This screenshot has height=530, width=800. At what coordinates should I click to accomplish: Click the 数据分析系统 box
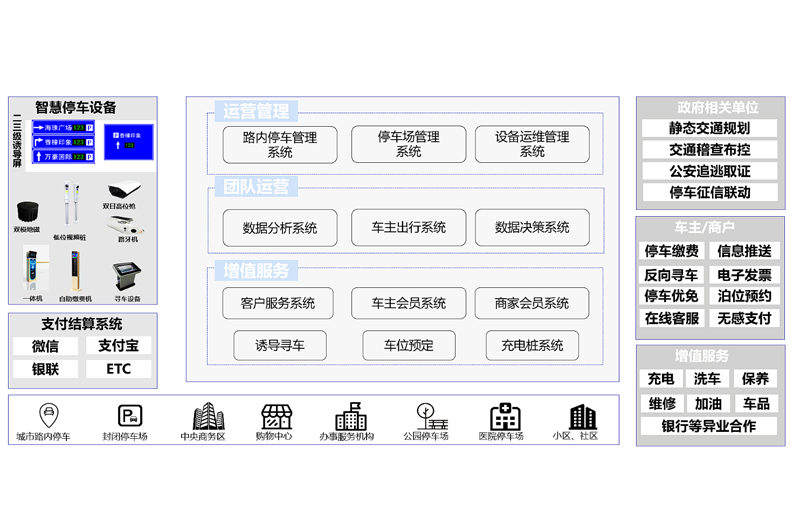click(x=280, y=227)
